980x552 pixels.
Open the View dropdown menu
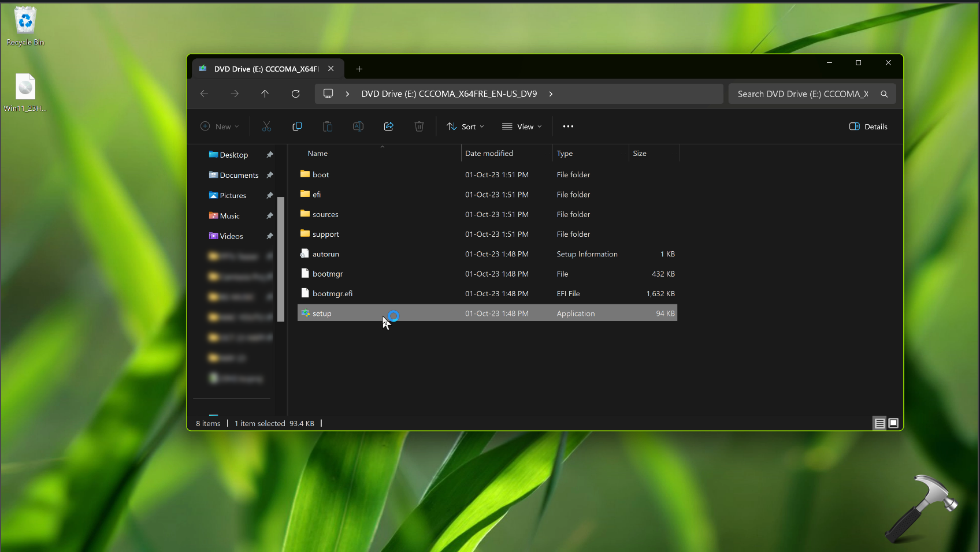(522, 126)
